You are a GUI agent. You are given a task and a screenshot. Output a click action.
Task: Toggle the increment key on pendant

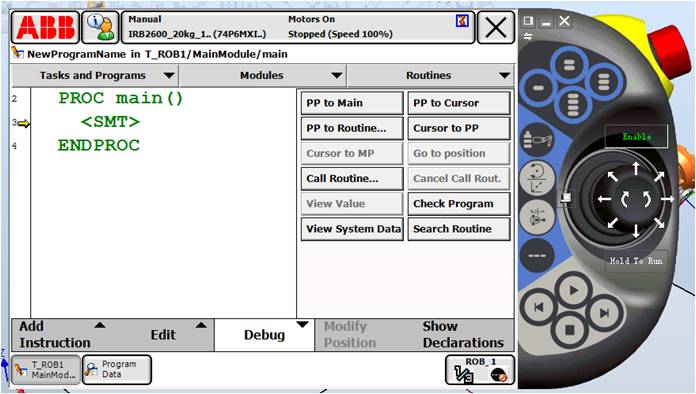[x=537, y=256]
